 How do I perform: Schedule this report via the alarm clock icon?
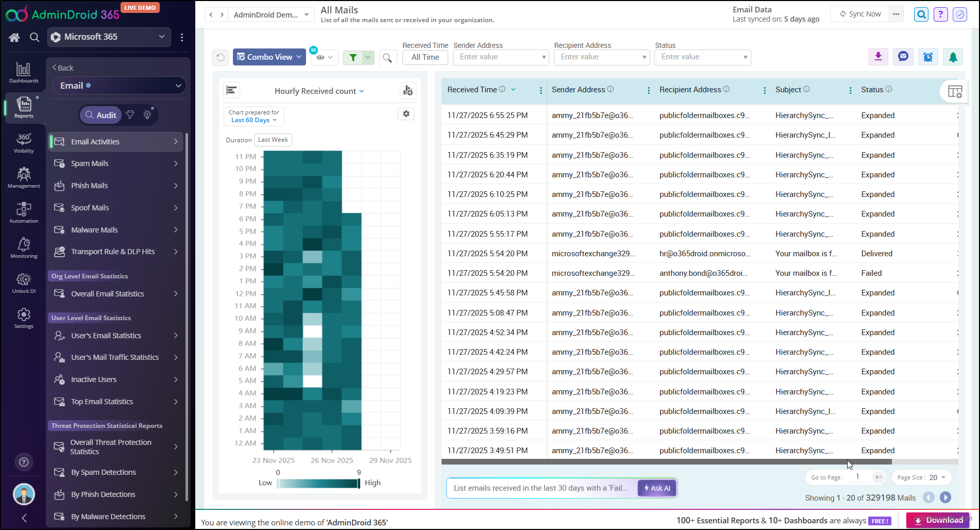click(x=928, y=57)
